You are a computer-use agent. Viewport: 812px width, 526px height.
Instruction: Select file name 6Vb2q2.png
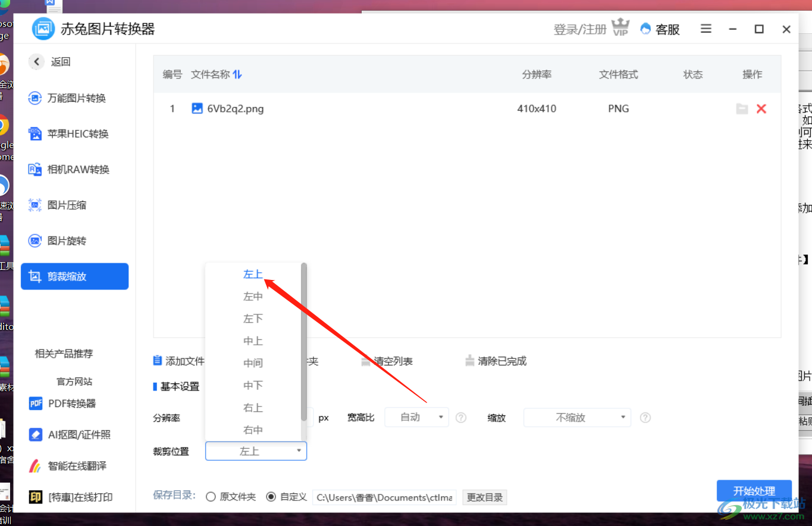(x=236, y=109)
